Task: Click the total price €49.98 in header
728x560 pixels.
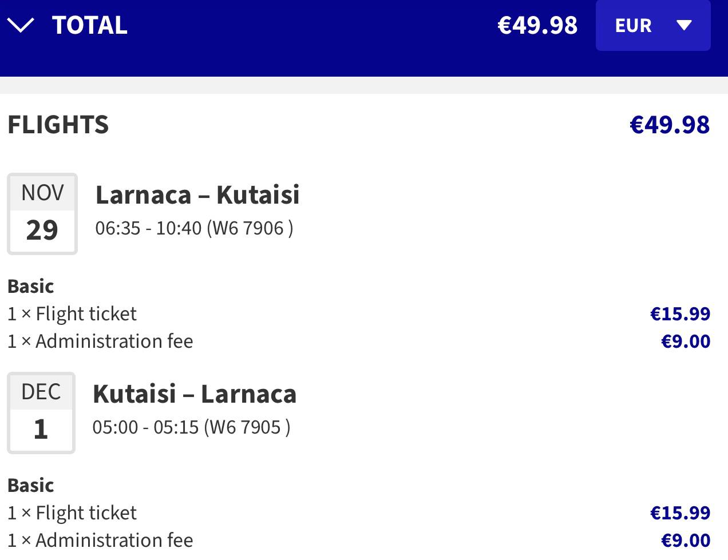Action: tap(537, 25)
